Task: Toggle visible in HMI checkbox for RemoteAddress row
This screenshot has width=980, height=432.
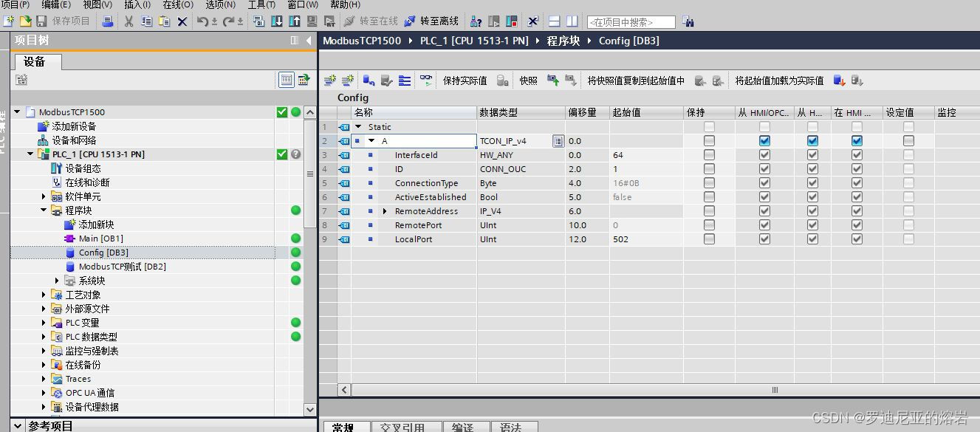Action: pyautogui.click(x=857, y=211)
